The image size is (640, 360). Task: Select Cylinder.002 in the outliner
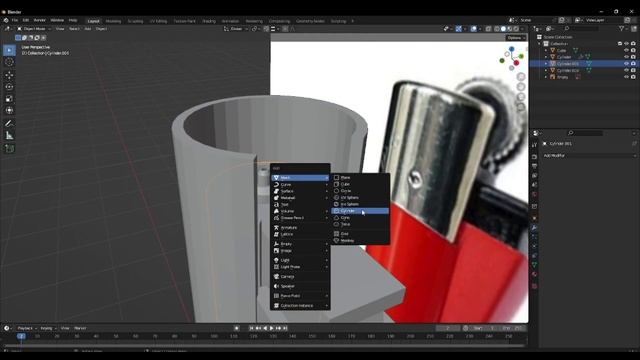tap(568, 71)
